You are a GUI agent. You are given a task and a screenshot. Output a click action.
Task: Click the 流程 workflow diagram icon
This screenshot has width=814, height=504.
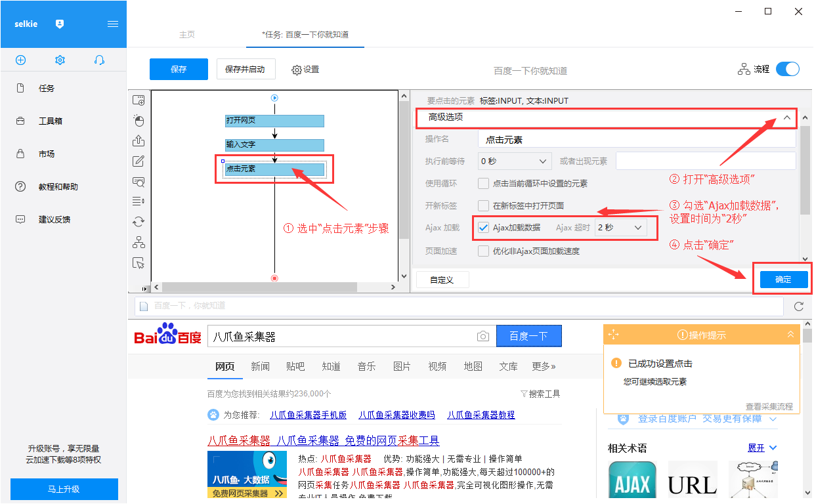coord(744,69)
